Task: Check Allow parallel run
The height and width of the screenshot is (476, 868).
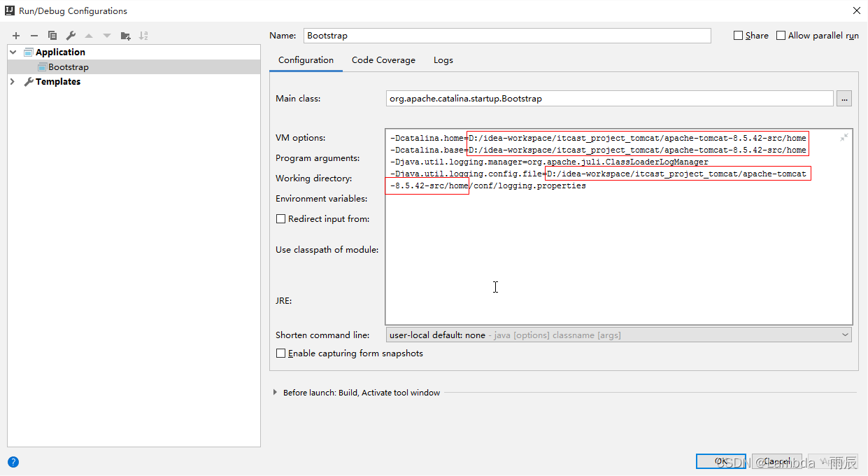Action: point(779,35)
